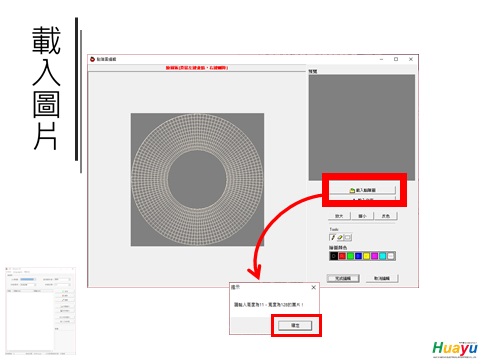485x364 pixels.
Task: Pick the green drawing color swatch
Action: click(x=350, y=256)
